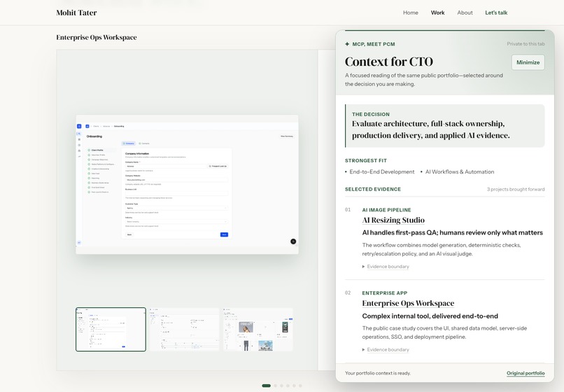
Task: Click 'THE DECISION' label
Action: click(371, 114)
